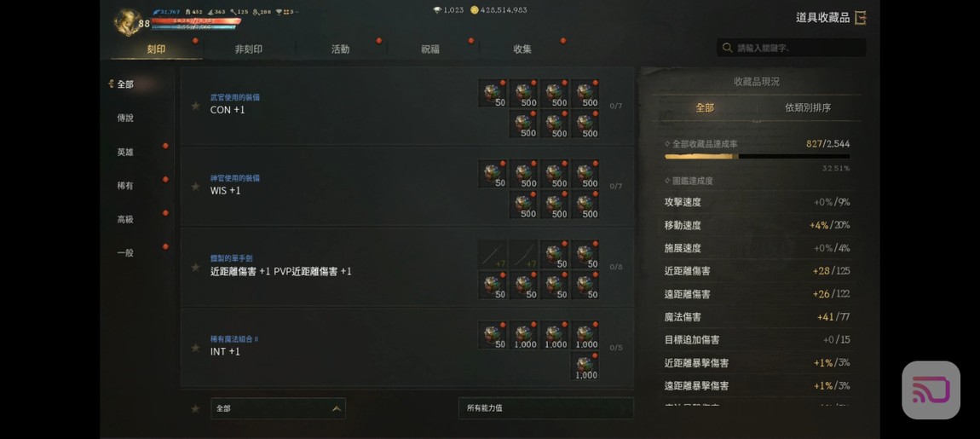
Task: Filter by 稀有 grade in sidebar
Action: (x=125, y=186)
